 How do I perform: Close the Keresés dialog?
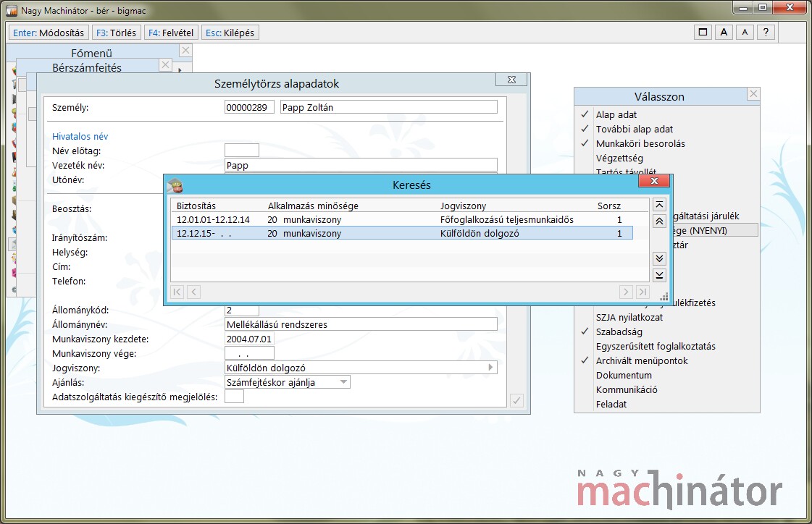click(654, 180)
